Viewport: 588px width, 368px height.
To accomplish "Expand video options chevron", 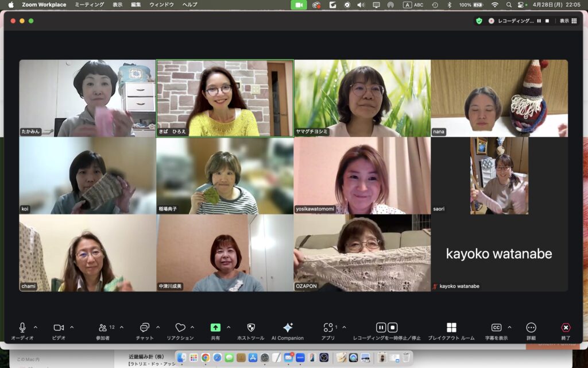I will point(72,327).
